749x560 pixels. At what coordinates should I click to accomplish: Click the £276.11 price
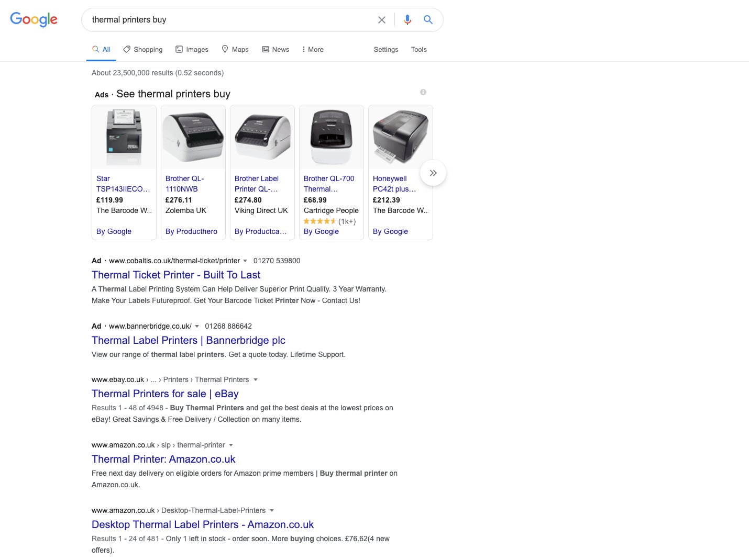179,200
